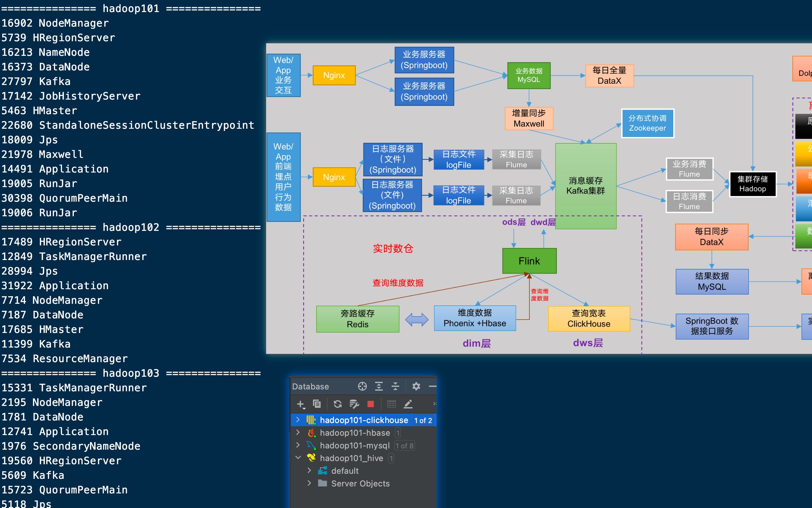The height and width of the screenshot is (508, 812).
Task: Click '12849 TaskManagerRunner' terminal line
Action: [x=74, y=257]
